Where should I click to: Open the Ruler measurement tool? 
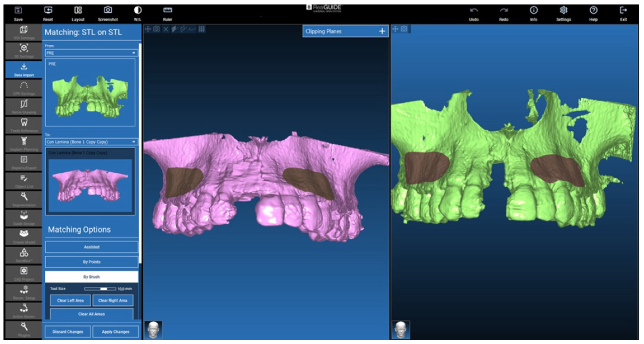tap(167, 13)
